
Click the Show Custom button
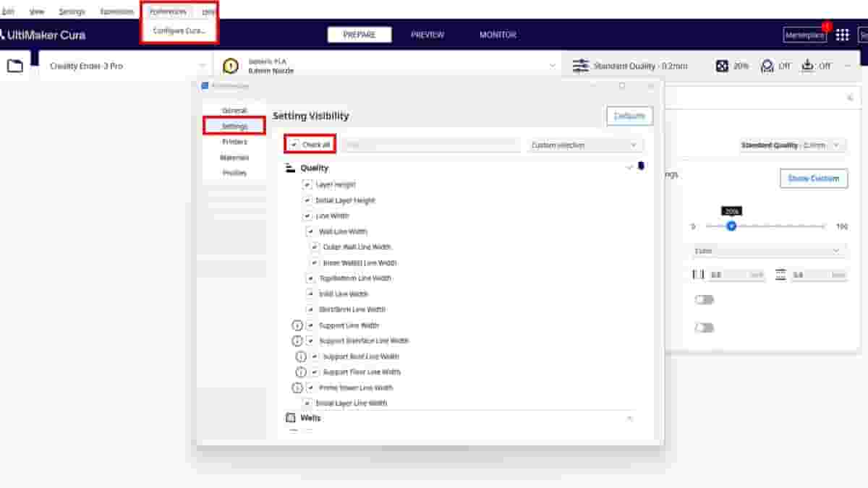click(x=813, y=179)
